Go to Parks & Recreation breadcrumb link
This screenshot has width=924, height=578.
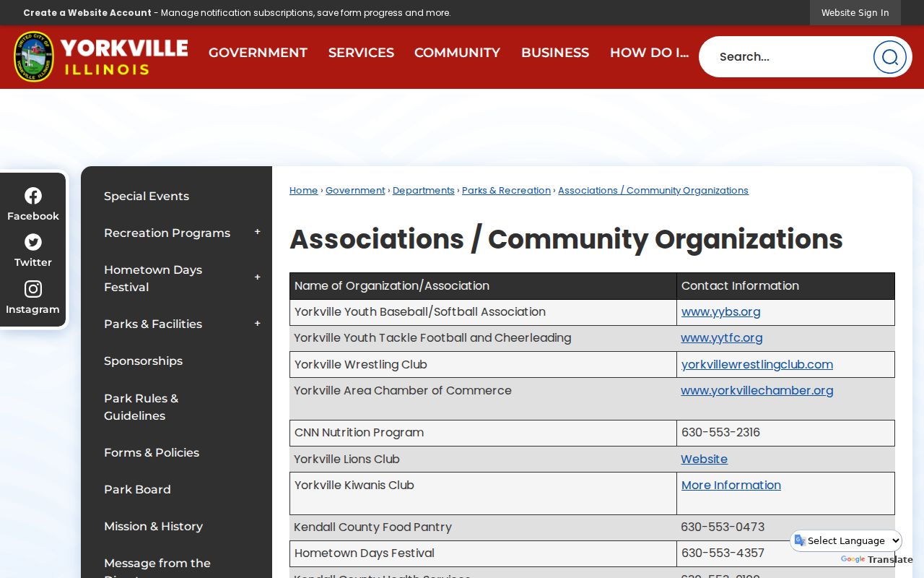(x=506, y=191)
